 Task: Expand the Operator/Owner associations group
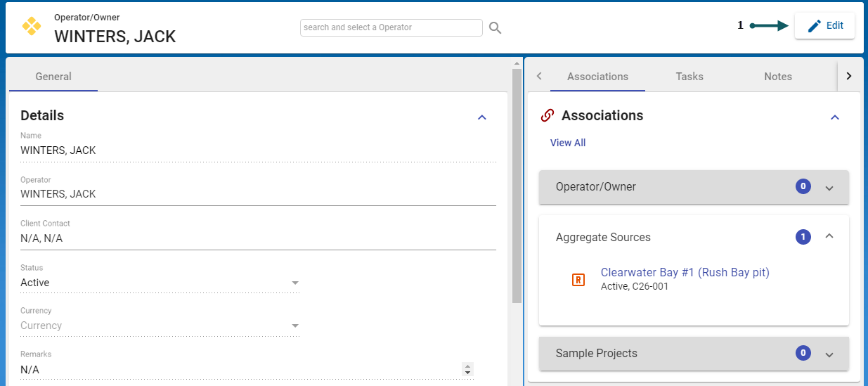pos(829,188)
